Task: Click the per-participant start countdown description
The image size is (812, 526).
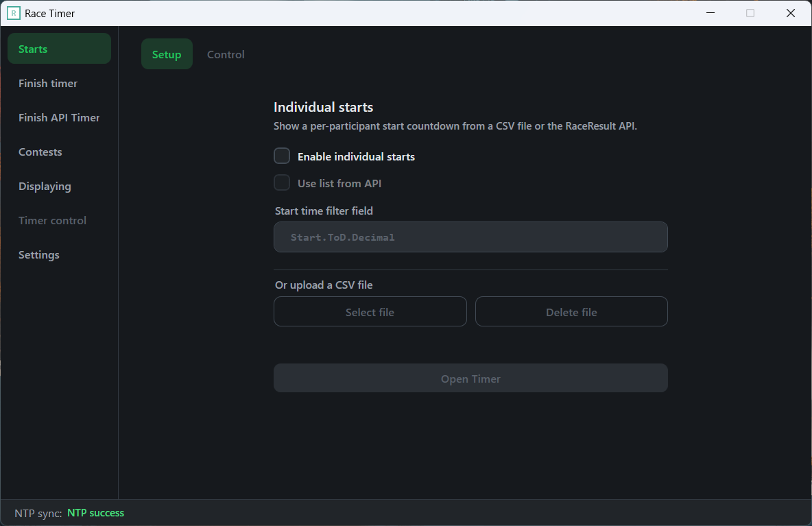Action: coord(455,125)
